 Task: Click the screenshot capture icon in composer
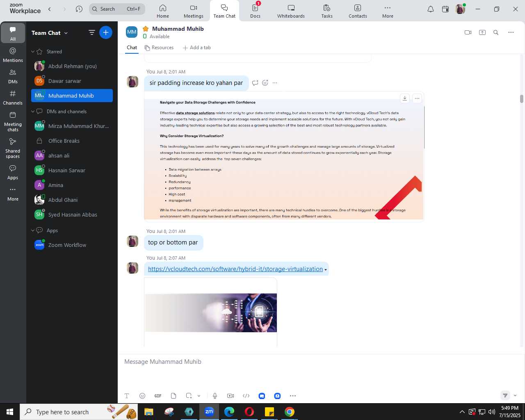coord(189,396)
